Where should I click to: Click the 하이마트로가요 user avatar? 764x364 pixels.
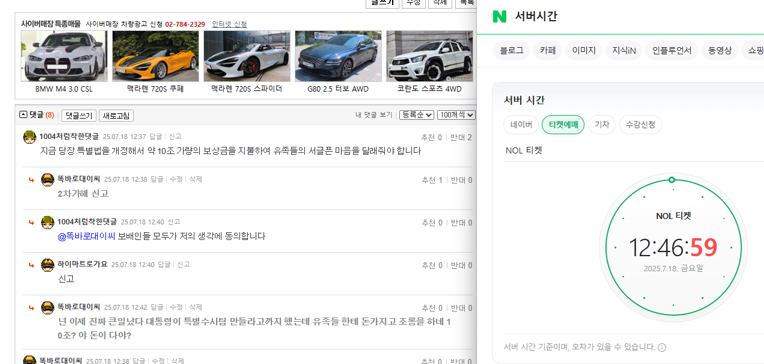pyautogui.click(x=47, y=265)
